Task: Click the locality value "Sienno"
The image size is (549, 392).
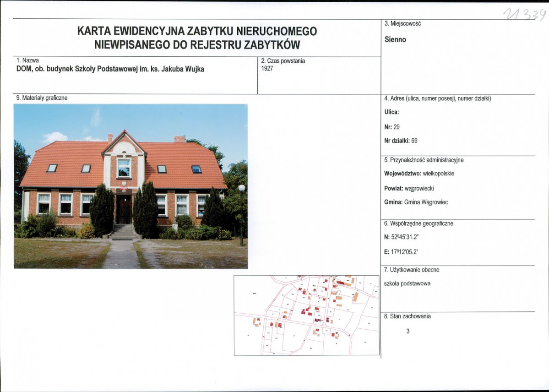Action: [395, 39]
